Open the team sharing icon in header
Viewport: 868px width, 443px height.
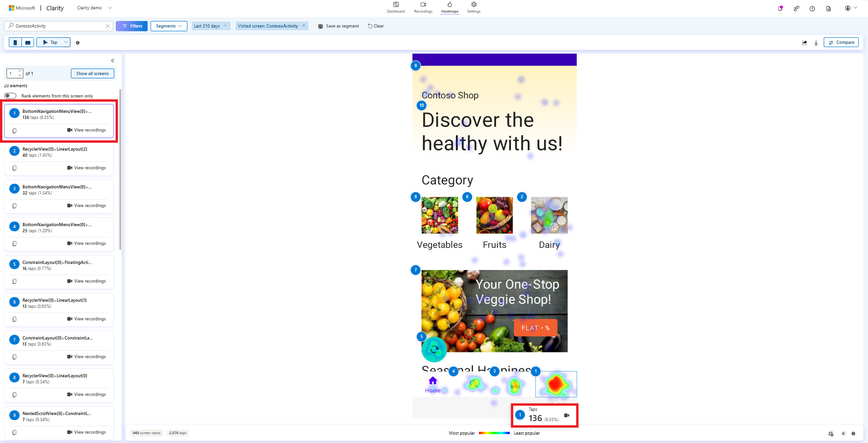click(x=797, y=8)
